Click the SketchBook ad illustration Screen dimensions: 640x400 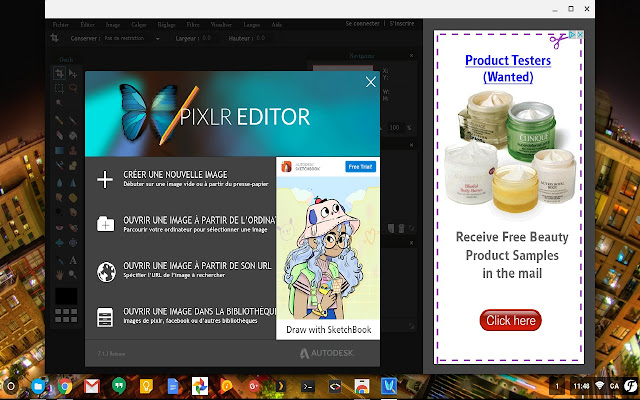328,248
